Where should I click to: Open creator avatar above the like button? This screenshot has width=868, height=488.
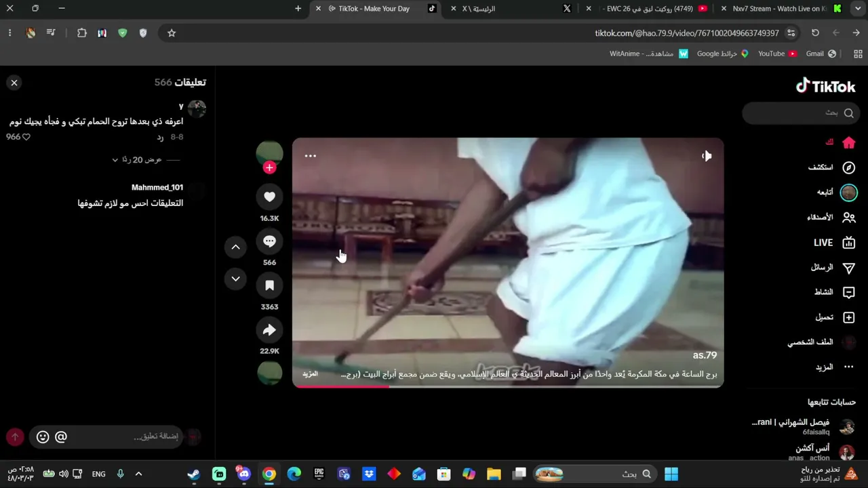coord(269,154)
